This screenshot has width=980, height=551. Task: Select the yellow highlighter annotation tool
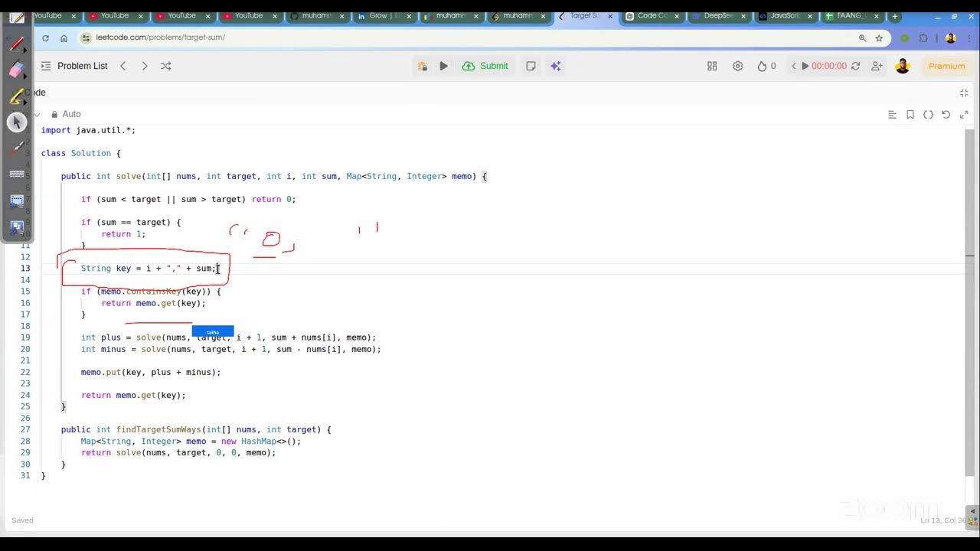(16, 97)
